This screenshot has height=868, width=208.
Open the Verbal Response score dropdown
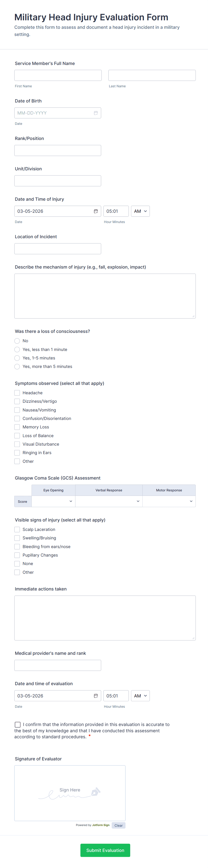(x=109, y=501)
